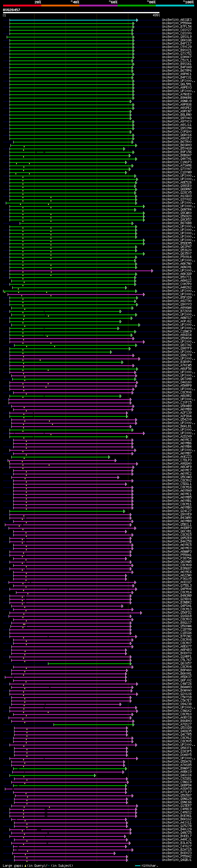
Task: Click the orange ~40% identity color segment
Action: [60, 6]
